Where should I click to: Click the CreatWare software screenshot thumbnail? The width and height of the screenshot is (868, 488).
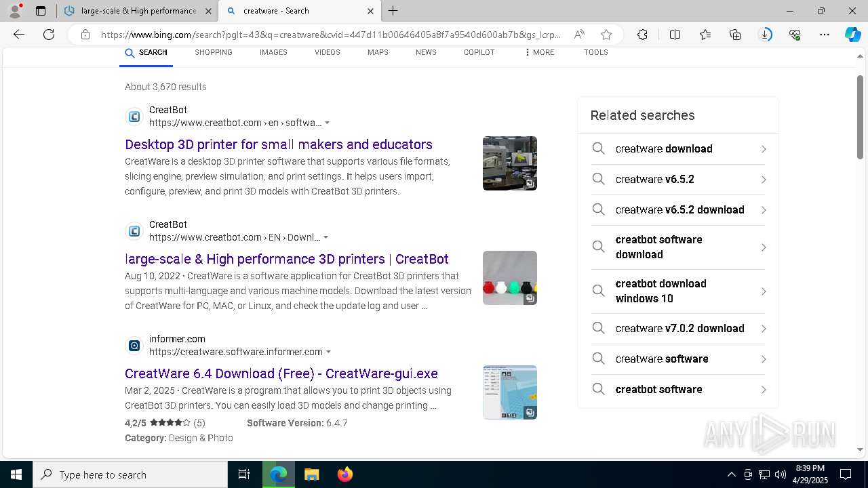(x=510, y=392)
